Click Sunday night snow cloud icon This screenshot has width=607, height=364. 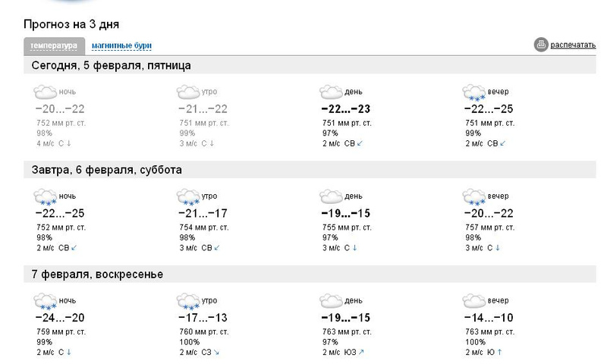pyautogui.click(x=46, y=301)
